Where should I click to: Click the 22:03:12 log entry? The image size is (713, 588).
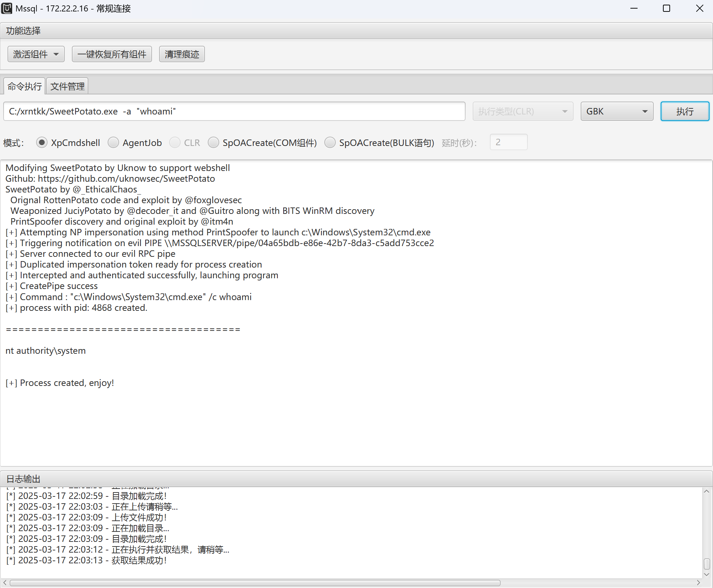point(118,549)
